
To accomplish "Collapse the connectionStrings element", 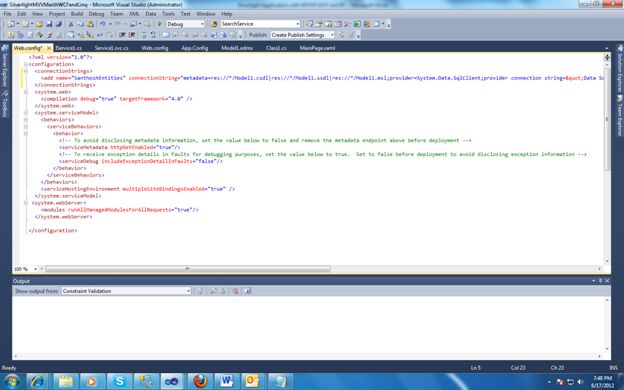I will (26, 71).
